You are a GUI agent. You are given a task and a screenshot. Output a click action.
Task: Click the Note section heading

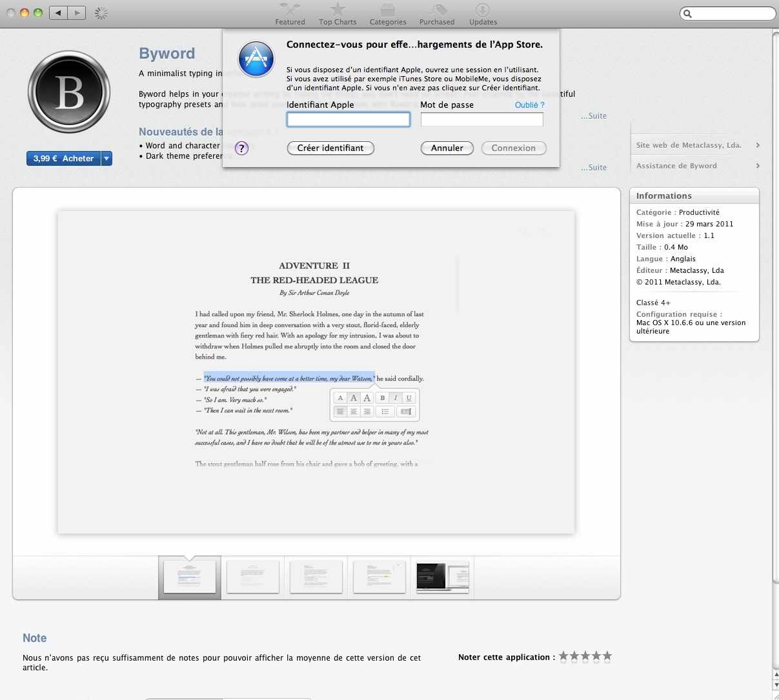(x=35, y=638)
